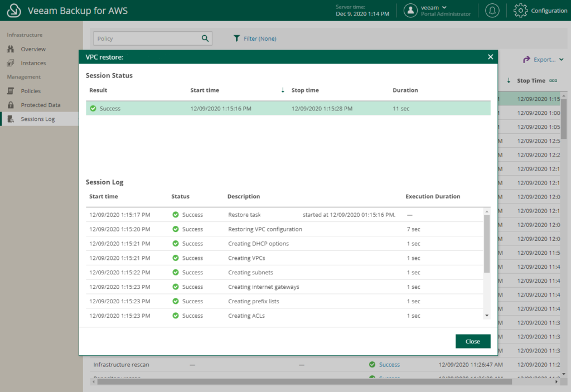Click the Sessions Log icon

point(11,119)
